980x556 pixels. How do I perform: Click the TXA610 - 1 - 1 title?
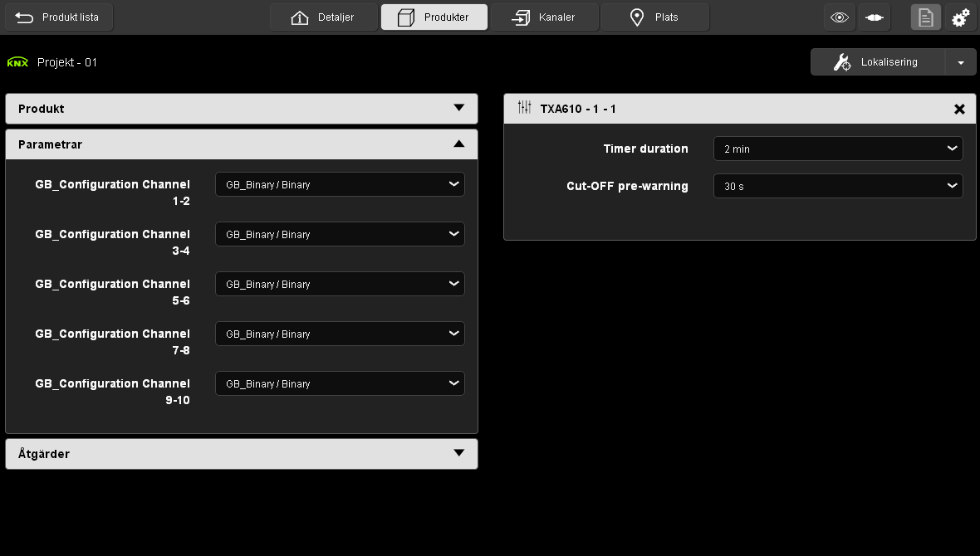pyautogui.click(x=578, y=109)
